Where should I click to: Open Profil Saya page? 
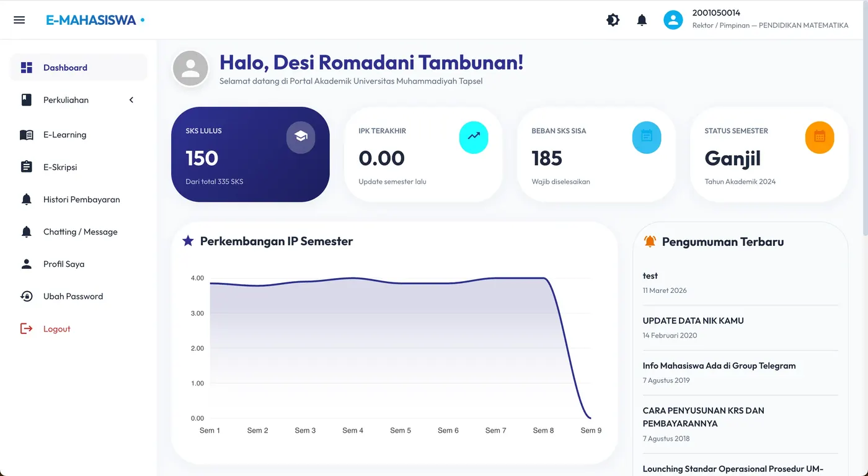(79, 264)
